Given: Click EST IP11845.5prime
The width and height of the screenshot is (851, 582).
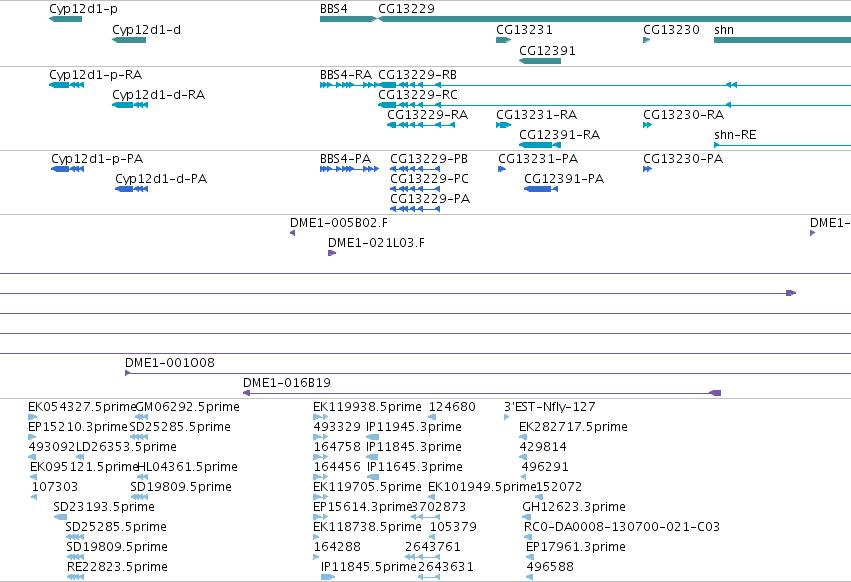Looking at the screenshot, I should click(328, 577).
